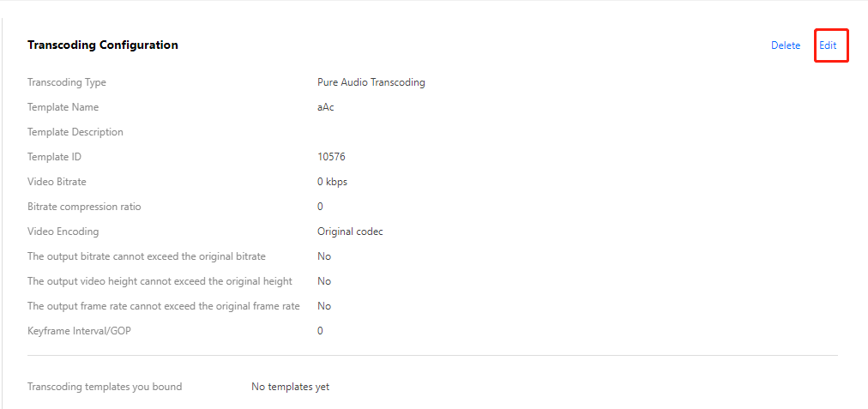Click the Edit link
The width and height of the screenshot is (868, 409).
pos(828,45)
